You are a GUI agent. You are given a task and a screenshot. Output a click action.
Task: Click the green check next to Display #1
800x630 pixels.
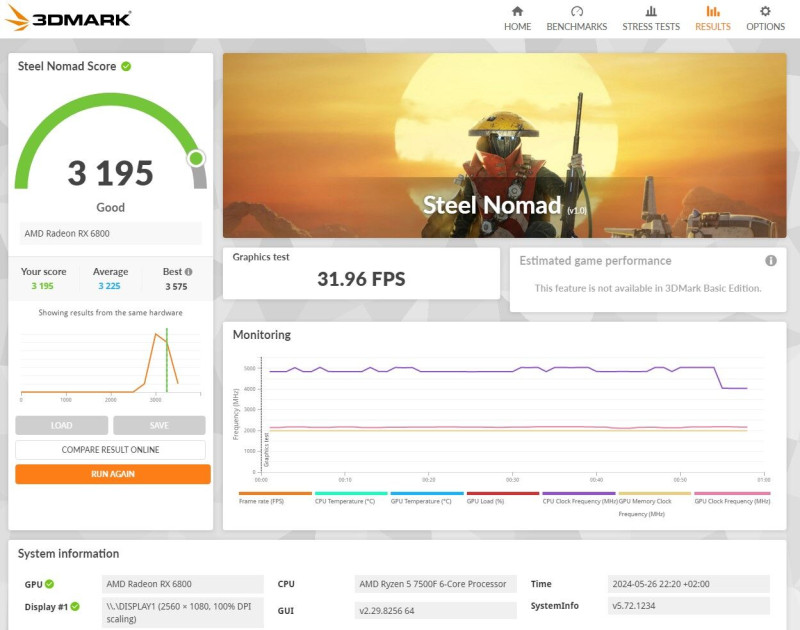coord(75,607)
